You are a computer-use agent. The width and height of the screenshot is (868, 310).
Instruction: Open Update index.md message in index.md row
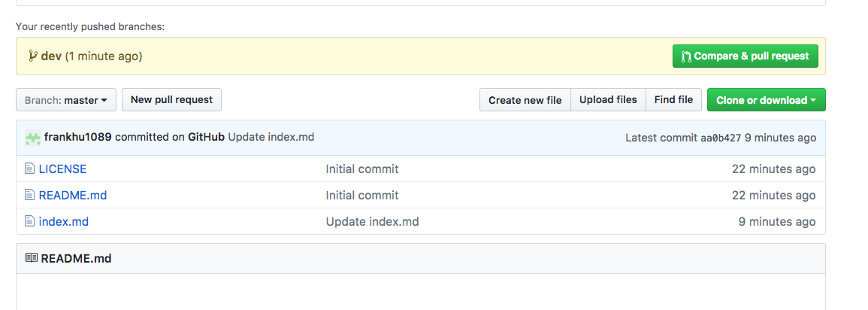pos(373,222)
